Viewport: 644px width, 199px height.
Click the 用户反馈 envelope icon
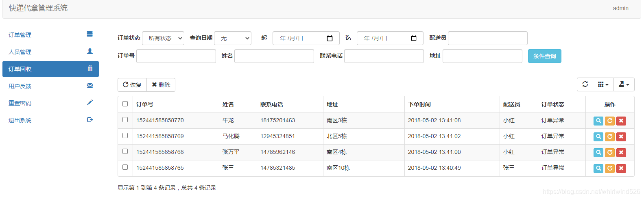click(x=90, y=85)
